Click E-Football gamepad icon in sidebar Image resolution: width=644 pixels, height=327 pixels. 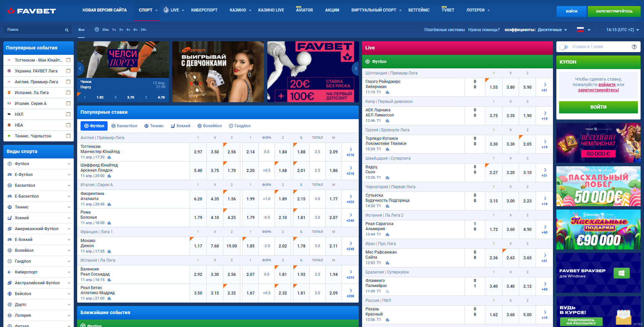(9, 175)
